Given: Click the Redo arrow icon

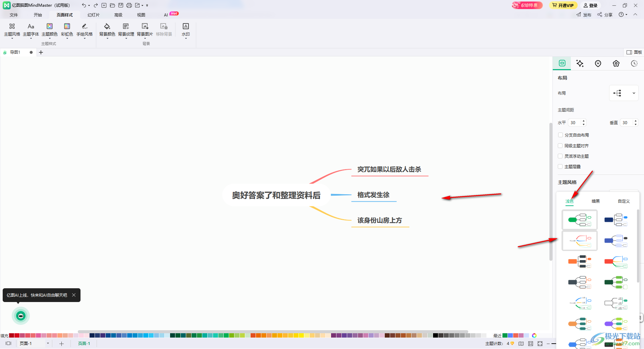Looking at the screenshot, I should pos(96,5).
